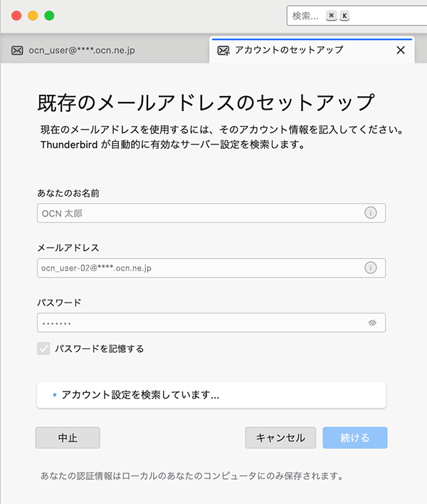The width and height of the screenshot is (427, 504).
Task: Click the info icon in name field
Action: coord(370,213)
